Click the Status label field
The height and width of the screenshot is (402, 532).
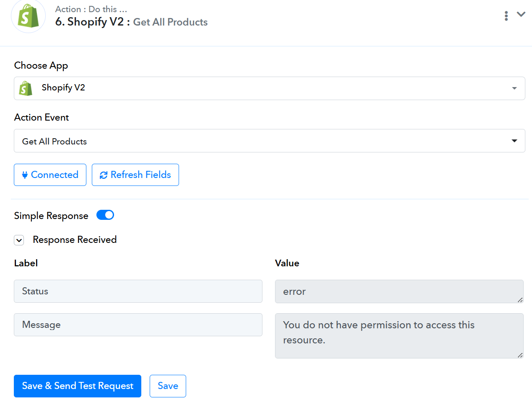[x=138, y=291]
